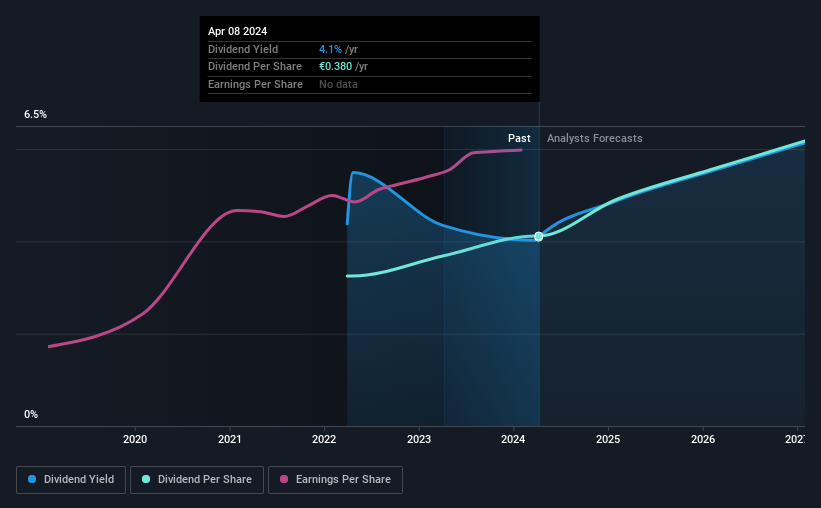Screen dimensions: 821x508
Task: Select the 2023 axis label
Action: coord(419,439)
